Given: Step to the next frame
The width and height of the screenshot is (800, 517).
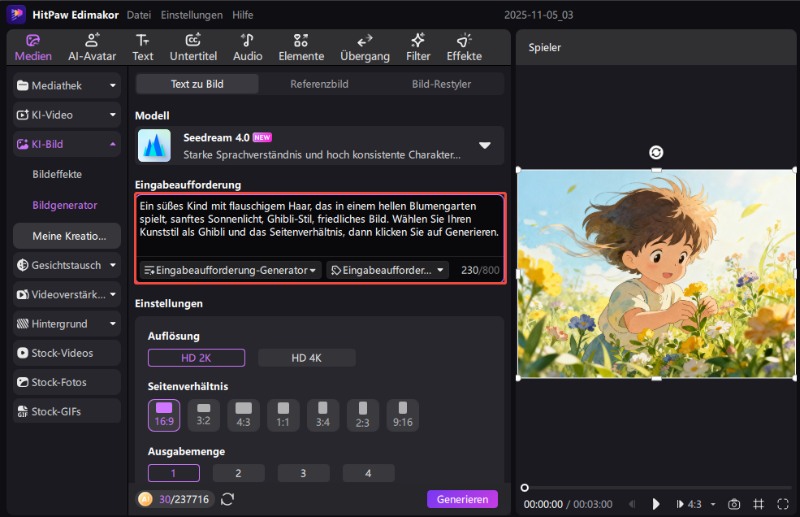Looking at the screenshot, I should pos(680,504).
